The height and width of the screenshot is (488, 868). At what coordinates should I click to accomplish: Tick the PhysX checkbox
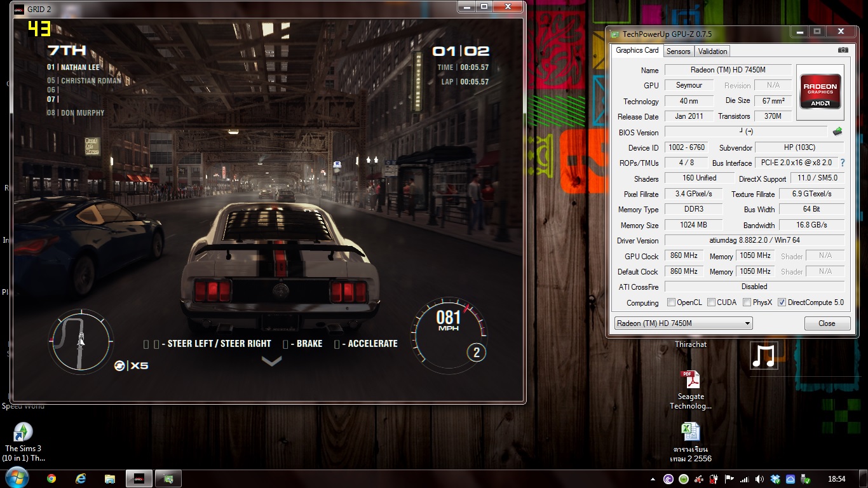coord(747,302)
